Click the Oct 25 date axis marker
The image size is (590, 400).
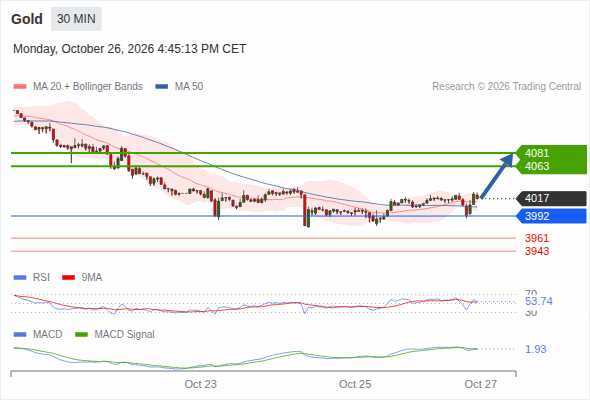(x=355, y=384)
